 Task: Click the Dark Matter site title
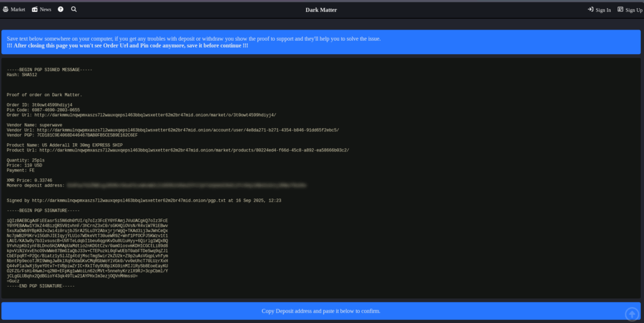tap(321, 10)
